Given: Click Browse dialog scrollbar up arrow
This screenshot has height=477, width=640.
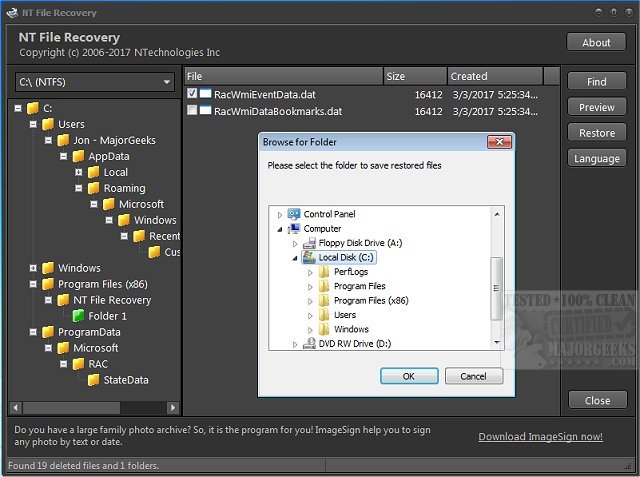Looking at the screenshot, I should (x=497, y=214).
